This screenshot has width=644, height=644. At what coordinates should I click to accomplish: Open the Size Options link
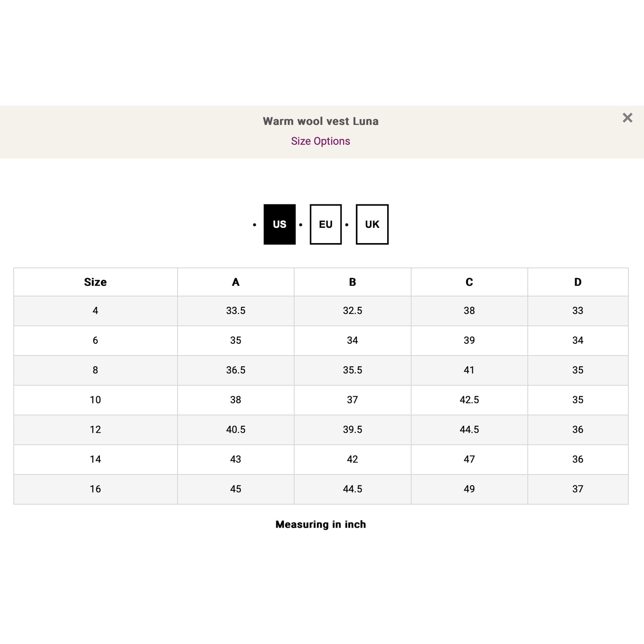(x=320, y=141)
